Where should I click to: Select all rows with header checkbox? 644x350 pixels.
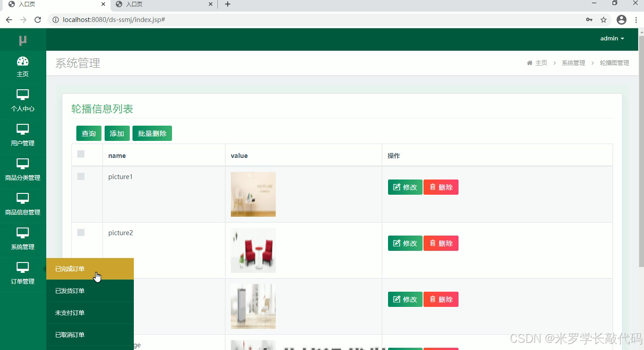coord(81,154)
